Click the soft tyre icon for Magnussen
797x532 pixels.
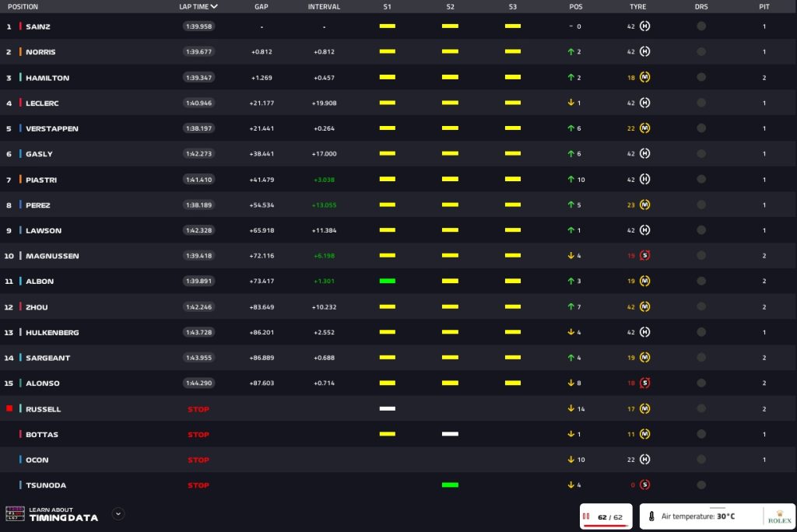click(x=644, y=256)
